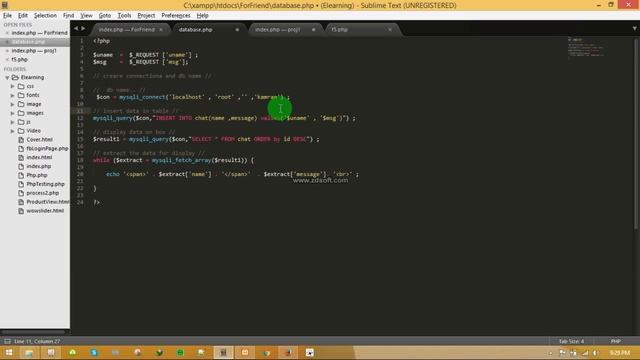Close index.php — ForFriend in Open Files sidebar
This screenshot has width=640, height=360.
coord(7,33)
